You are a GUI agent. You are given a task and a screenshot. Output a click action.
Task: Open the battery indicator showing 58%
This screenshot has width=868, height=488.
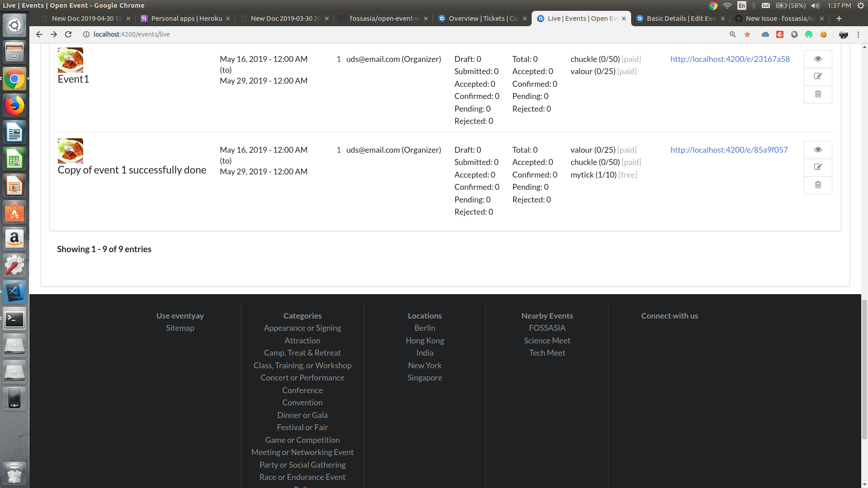coord(791,5)
